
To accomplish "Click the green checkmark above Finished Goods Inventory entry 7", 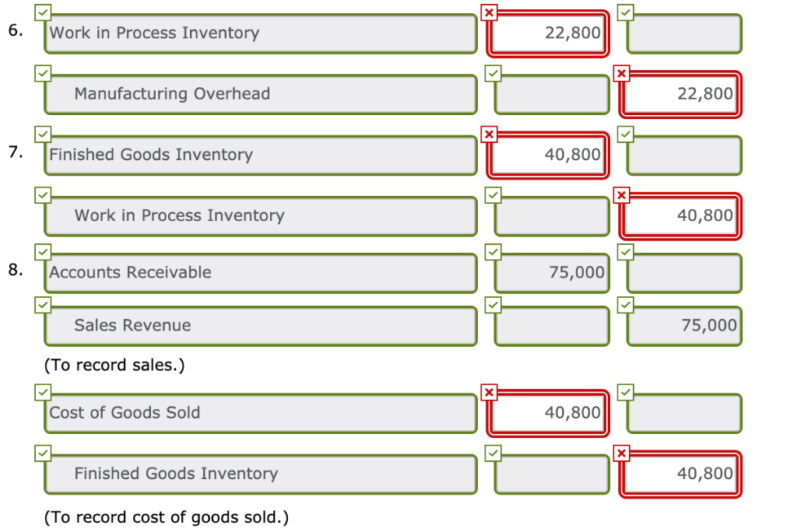I will point(43,134).
